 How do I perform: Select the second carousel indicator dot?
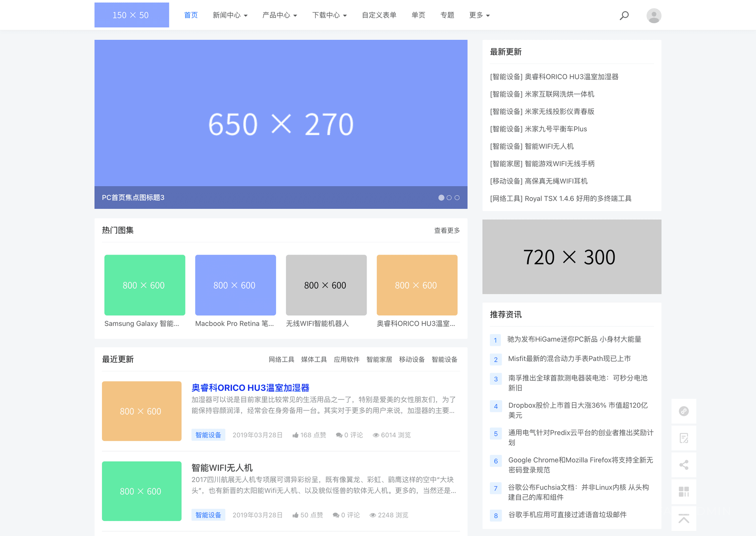[449, 198]
